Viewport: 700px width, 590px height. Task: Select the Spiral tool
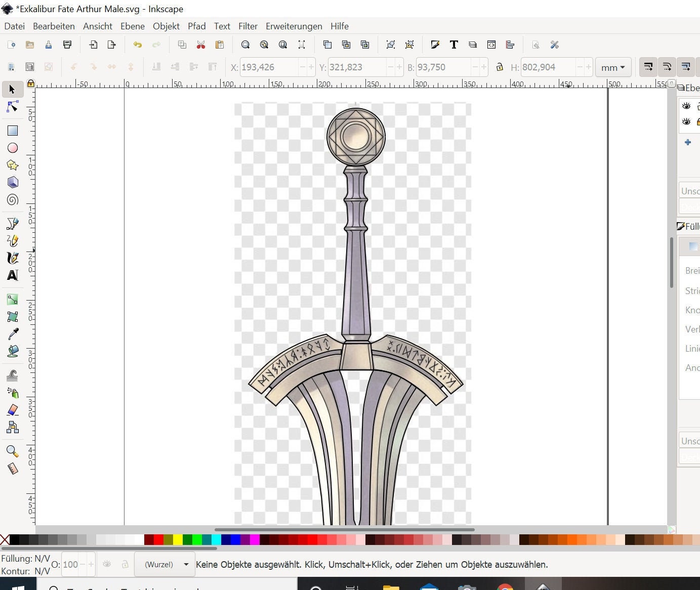[x=12, y=200]
